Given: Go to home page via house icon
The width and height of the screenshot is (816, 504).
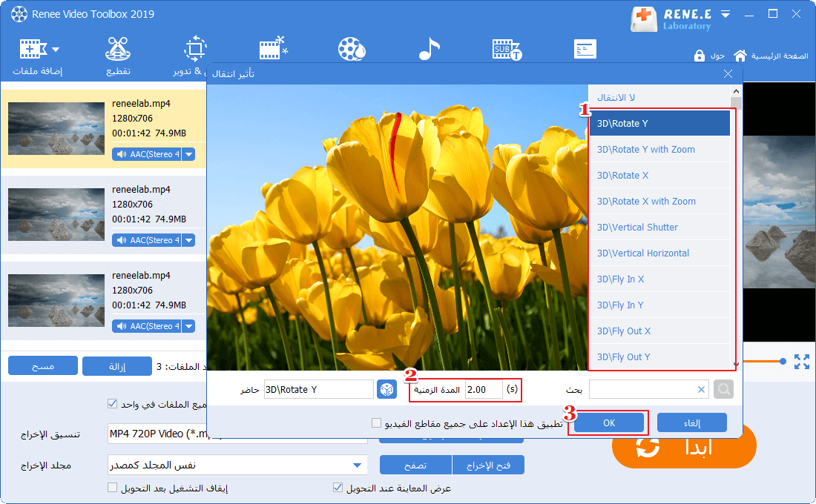Looking at the screenshot, I should [740, 55].
